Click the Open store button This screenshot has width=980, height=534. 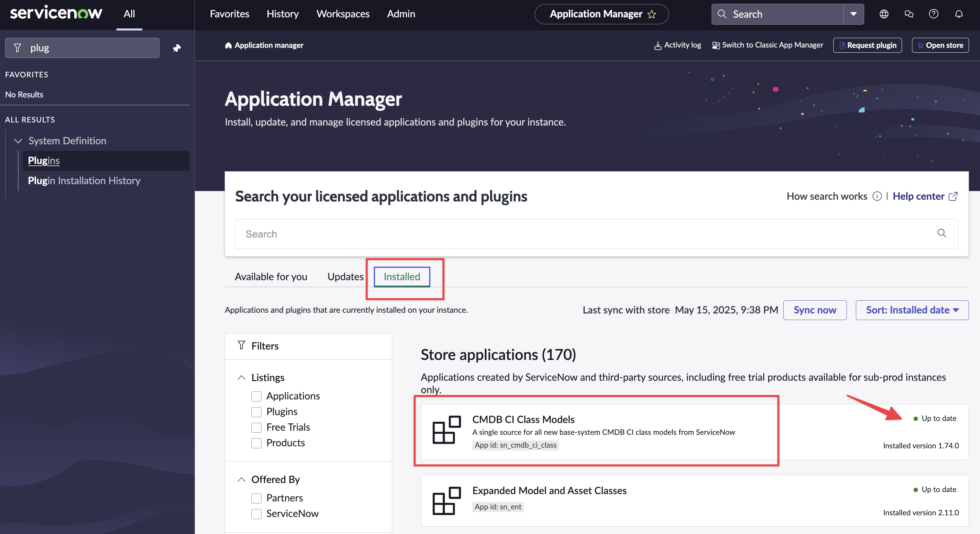940,45
